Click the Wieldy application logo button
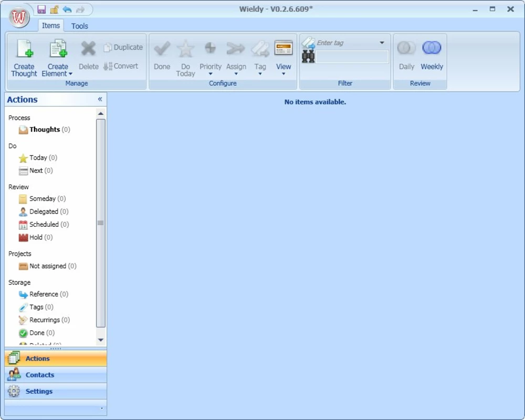This screenshot has height=420, width=525. (x=19, y=17)
